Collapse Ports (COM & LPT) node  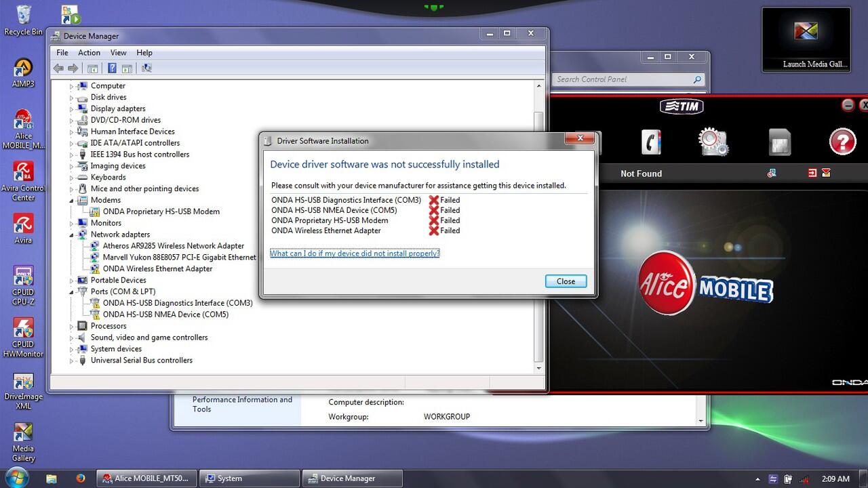click(x=71, y=292)
